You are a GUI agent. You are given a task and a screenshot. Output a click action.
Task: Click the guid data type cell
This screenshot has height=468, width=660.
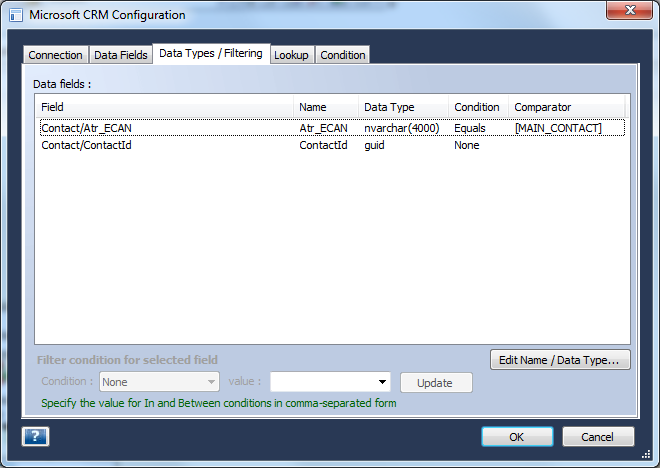pos(374,145)
